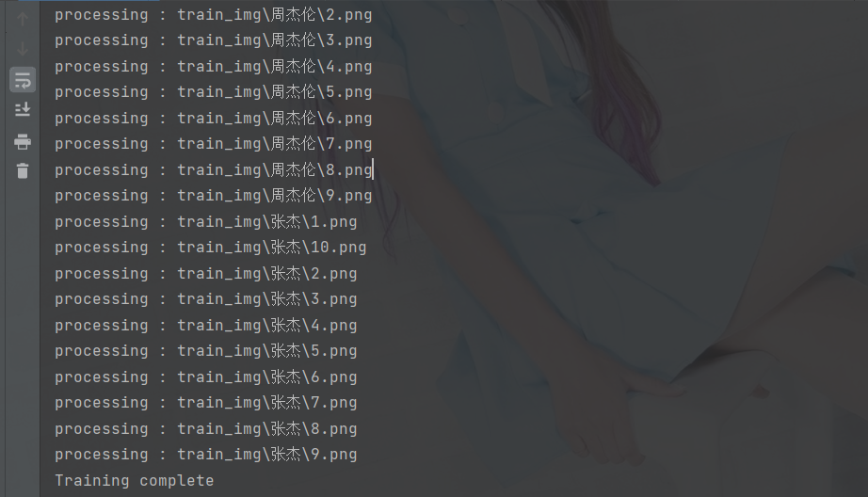Select the line for 张杰\3.png
Viewport: 868px width, 497px height.
pyautogui.click(x=206, y=299)
